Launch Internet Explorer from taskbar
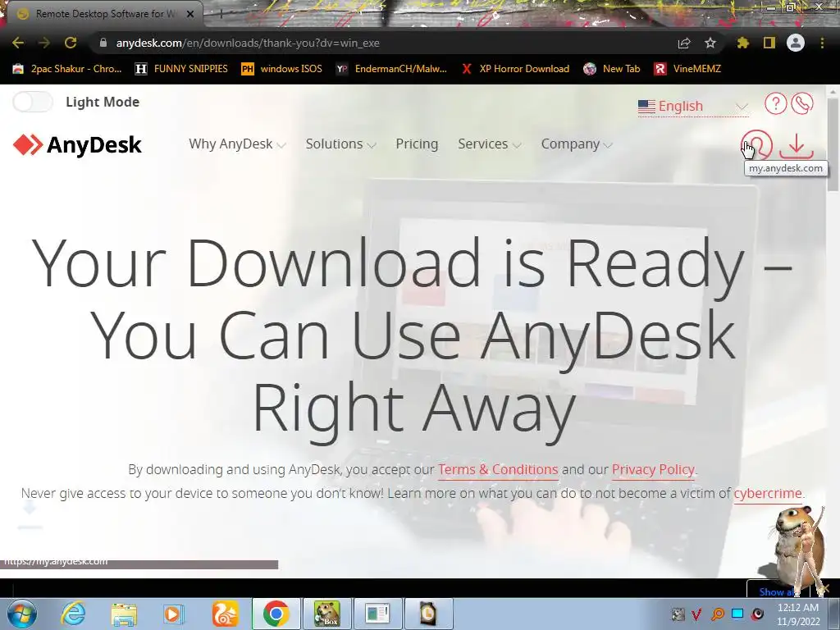The width and height of the screenshot is (840, 630). [x=72, y=614]
